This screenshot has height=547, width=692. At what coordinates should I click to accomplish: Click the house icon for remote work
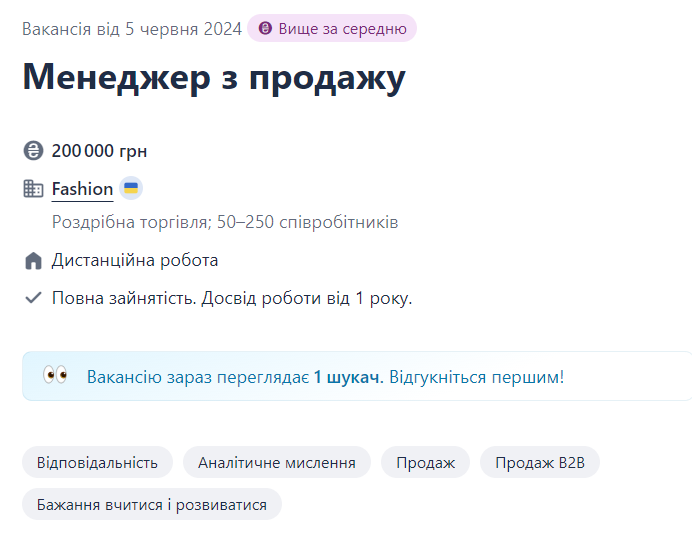[33, 261]
